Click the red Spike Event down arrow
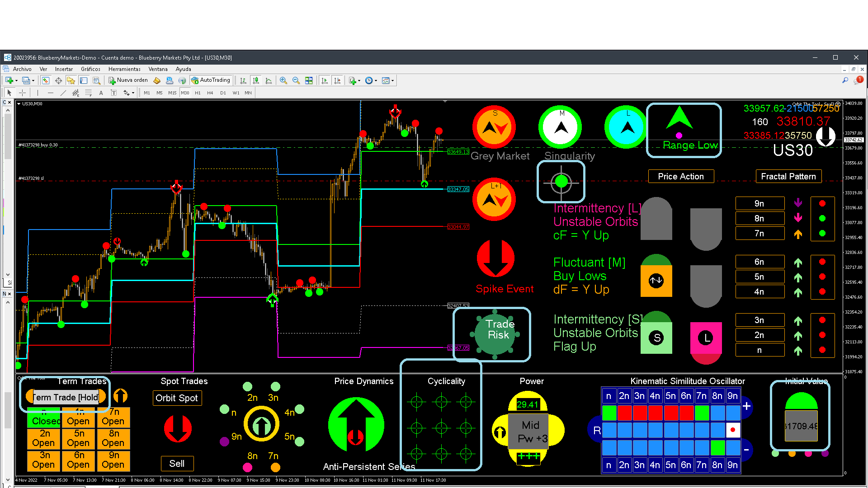The image size is (868, 488). pyautogui.click(x=495, y=258)
